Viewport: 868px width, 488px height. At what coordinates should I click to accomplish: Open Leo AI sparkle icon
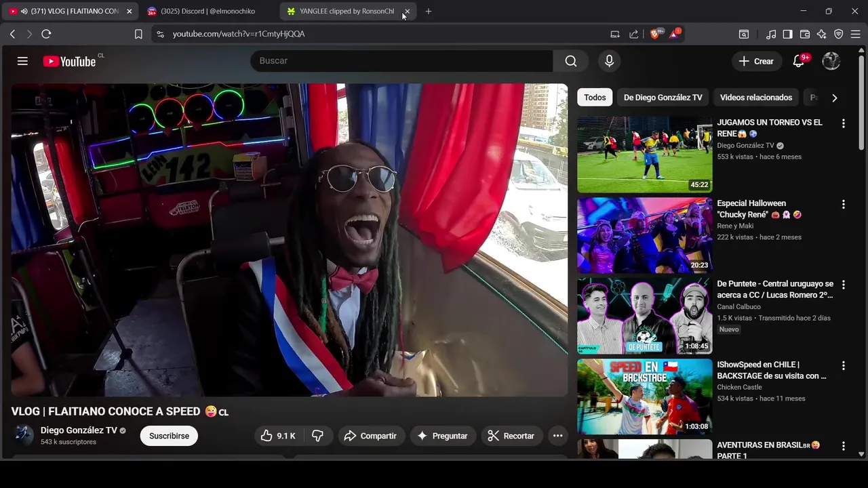pos(822,34)
